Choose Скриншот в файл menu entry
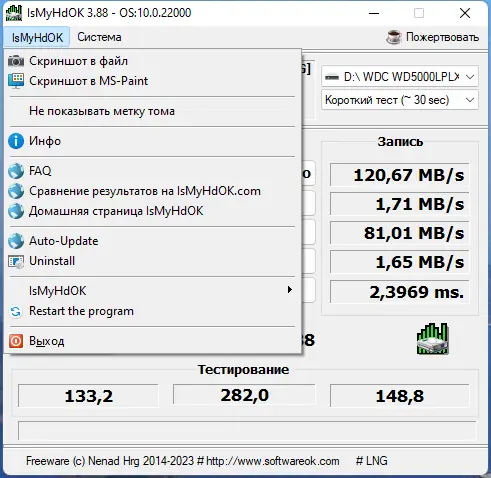Image resolution: width=491 pixels, height=478 pixels. point(153,61)
